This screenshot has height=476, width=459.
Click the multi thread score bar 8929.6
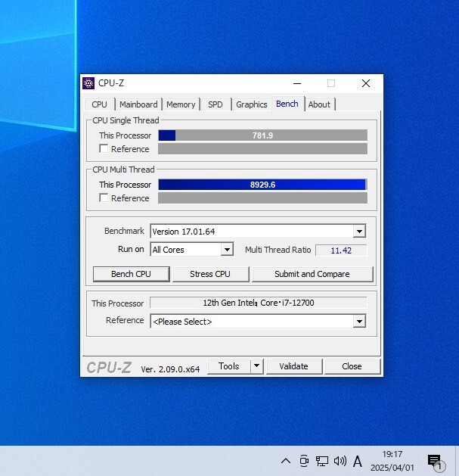click(x=262, y=185)
